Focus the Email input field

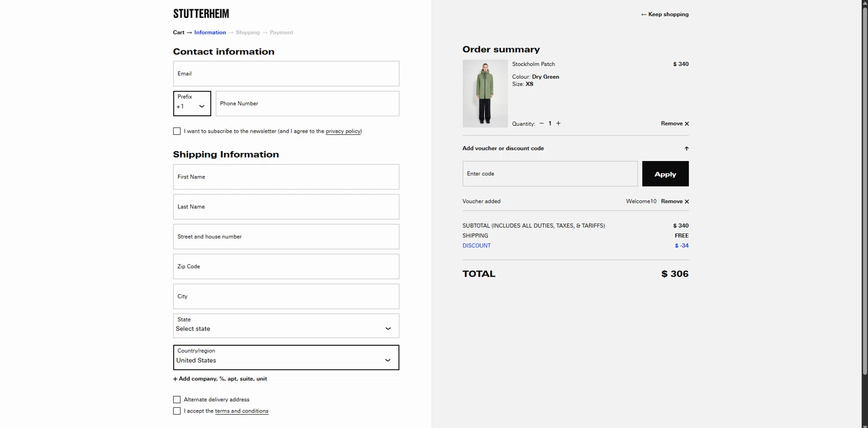pos(286,74)
